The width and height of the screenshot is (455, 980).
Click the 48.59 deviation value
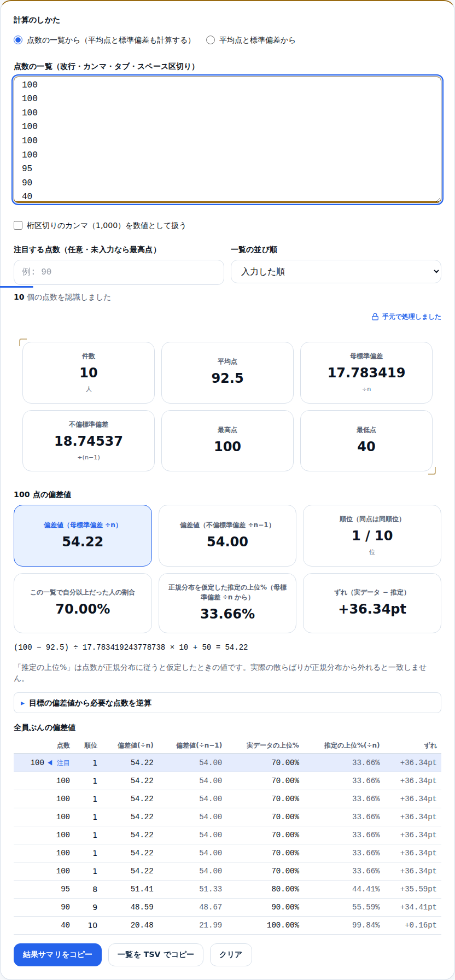click(x=142, y=907)
